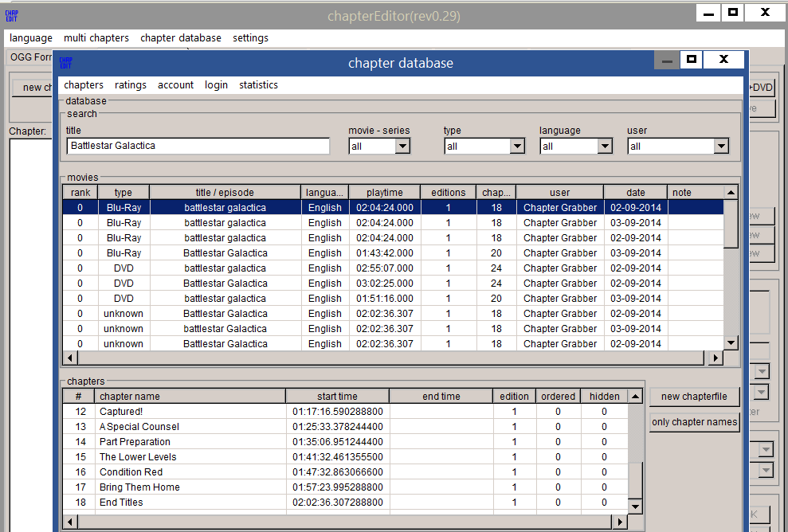This screenshot has width=788, height=532.
Task: Open the language menu in chapterEditor window
Action: tap(30, 37)
